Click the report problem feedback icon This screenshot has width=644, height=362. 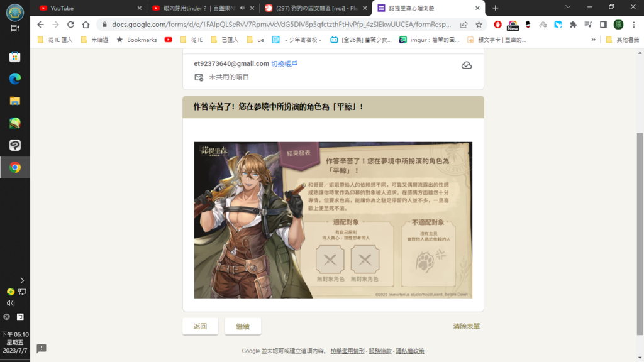(42, 348)
